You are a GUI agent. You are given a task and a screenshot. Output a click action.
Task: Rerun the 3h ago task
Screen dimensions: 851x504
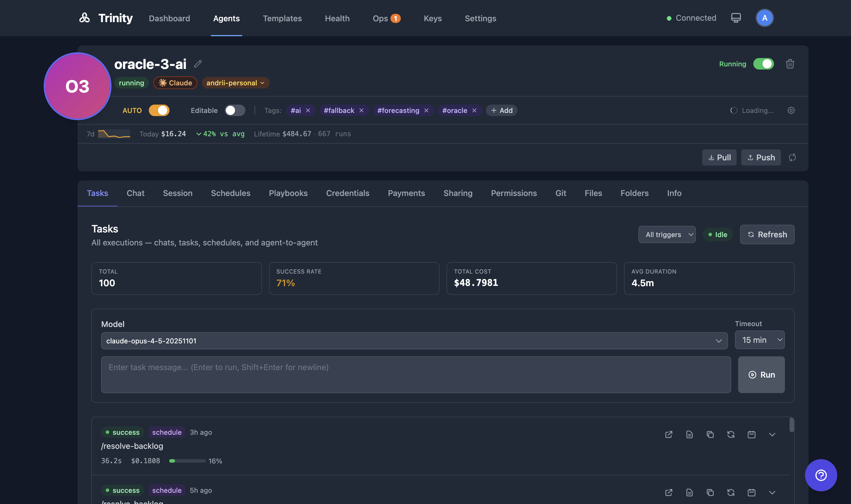(730, 434)
